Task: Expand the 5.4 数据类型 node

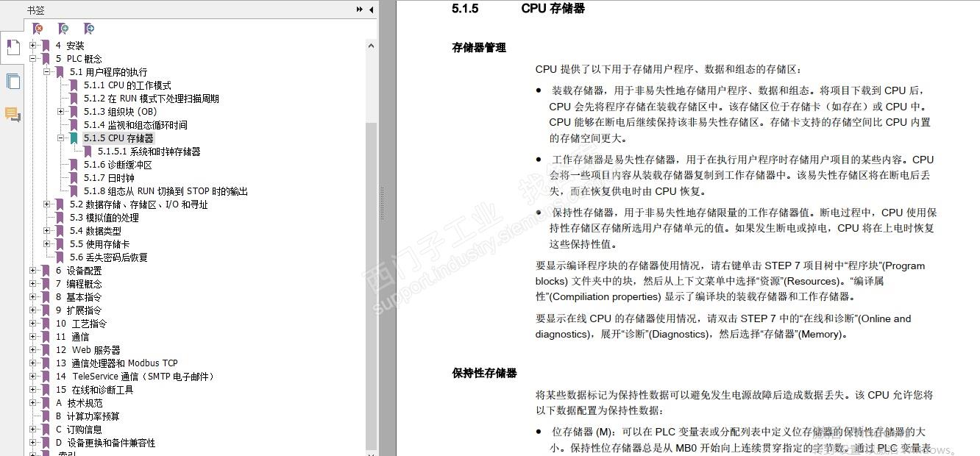Action: click(46, 231)
